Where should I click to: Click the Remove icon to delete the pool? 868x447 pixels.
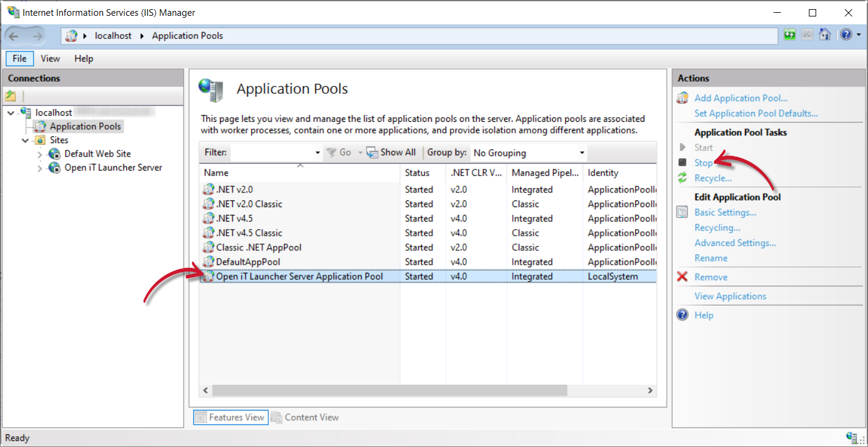pyautogui.click(x=683, y=276)
